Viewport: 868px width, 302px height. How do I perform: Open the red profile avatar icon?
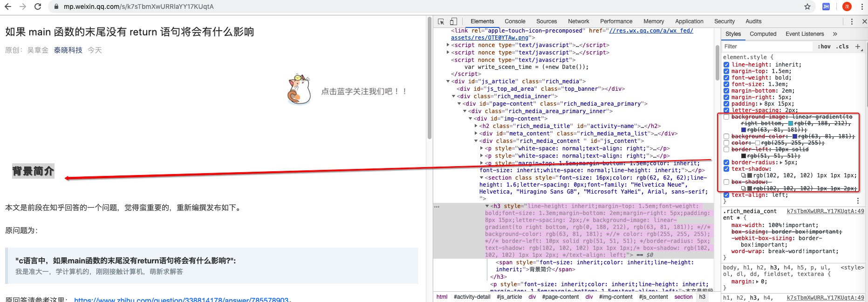click(847, 7)
